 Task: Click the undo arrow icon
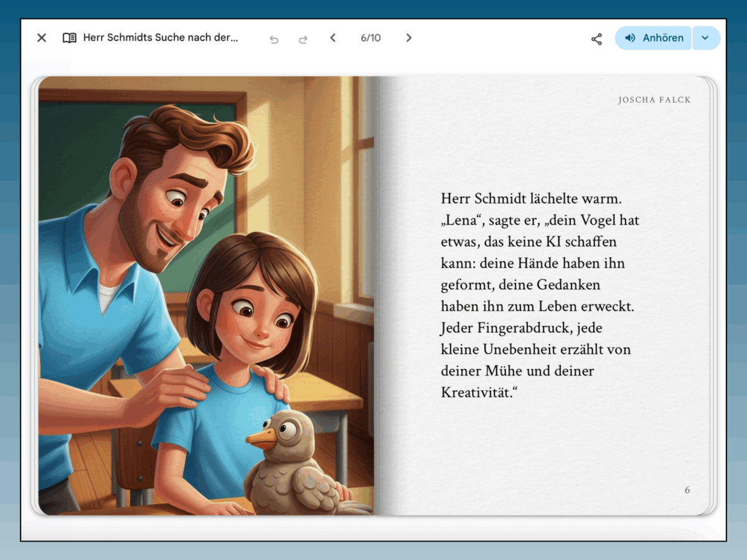tap(274, 39)
